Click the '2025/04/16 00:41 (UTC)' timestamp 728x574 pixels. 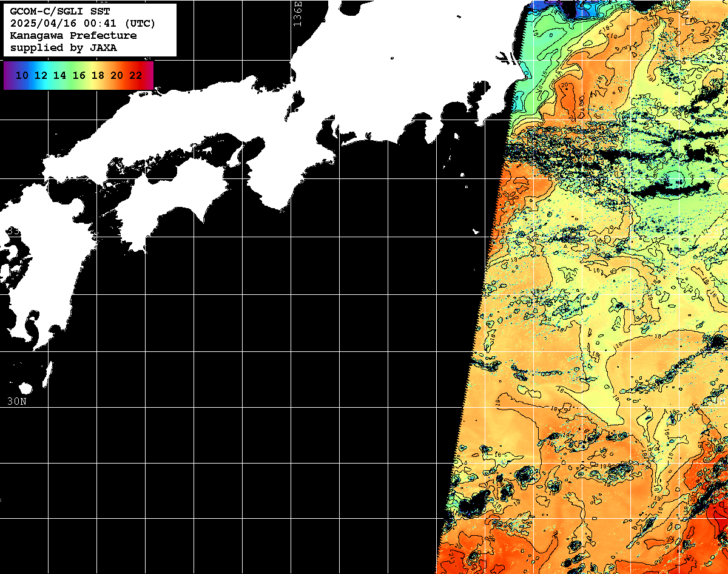tap(83, 24)
